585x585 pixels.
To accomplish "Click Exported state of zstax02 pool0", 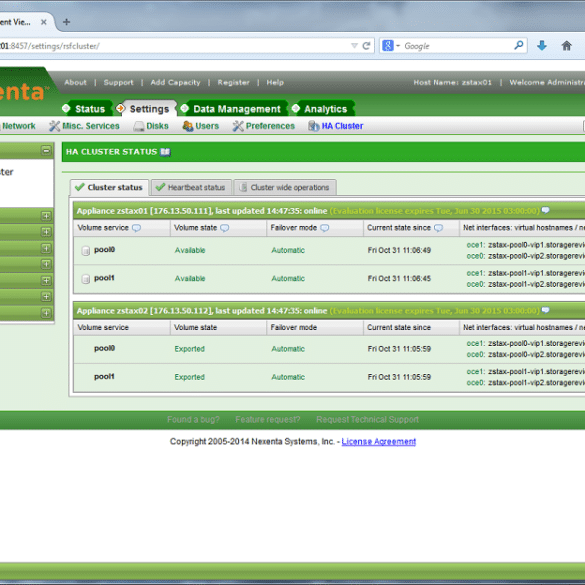I will point(190,349).
